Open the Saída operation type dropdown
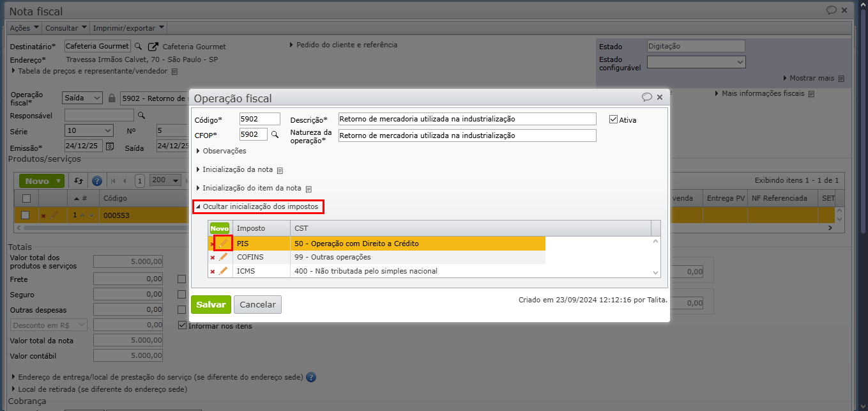868x411 pixels. 82,98
